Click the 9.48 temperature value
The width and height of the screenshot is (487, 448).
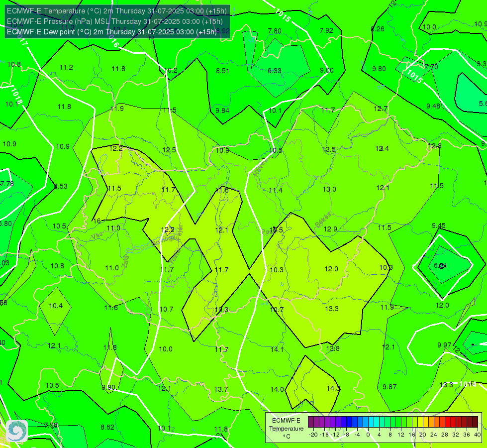tap(433, 106)
